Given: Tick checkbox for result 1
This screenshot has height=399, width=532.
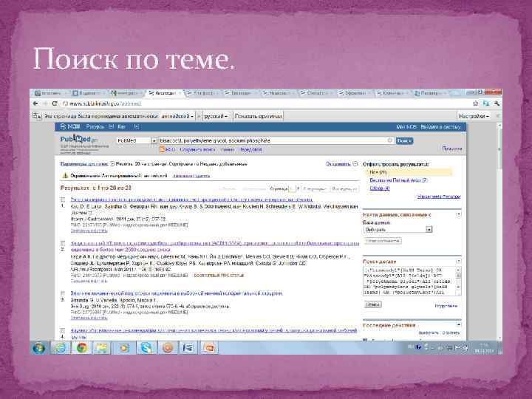Looking at the screenshot, I should pos(63,199).
